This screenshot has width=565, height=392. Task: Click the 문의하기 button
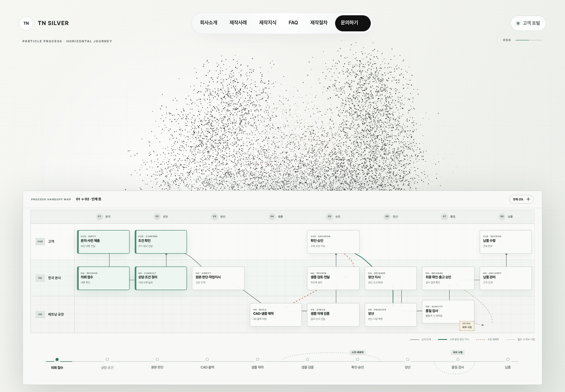click(x=353, y=23)
